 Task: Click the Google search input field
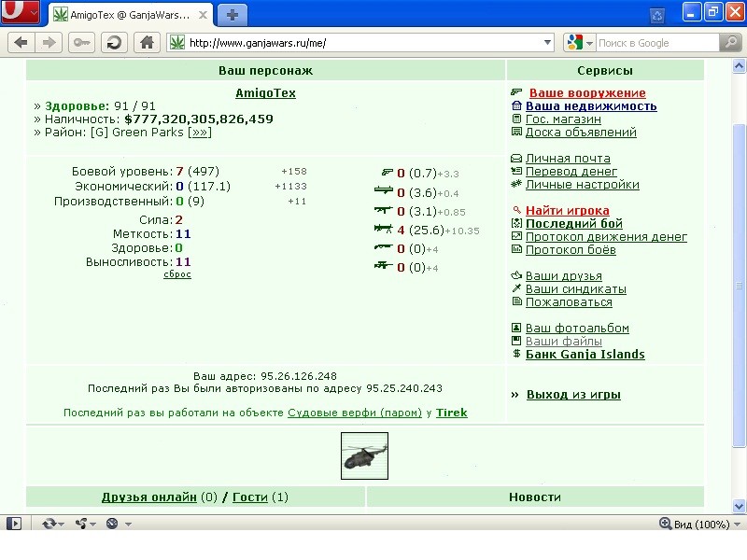657,43
